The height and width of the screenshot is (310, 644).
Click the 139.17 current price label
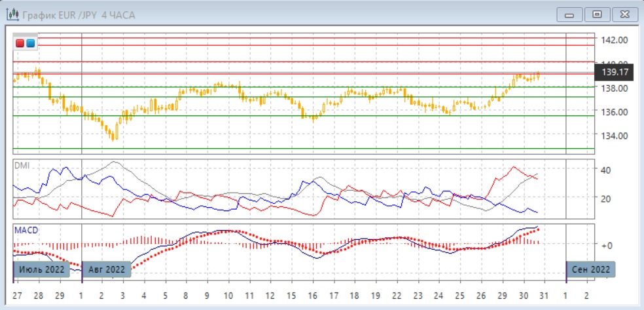pos(615,71)
